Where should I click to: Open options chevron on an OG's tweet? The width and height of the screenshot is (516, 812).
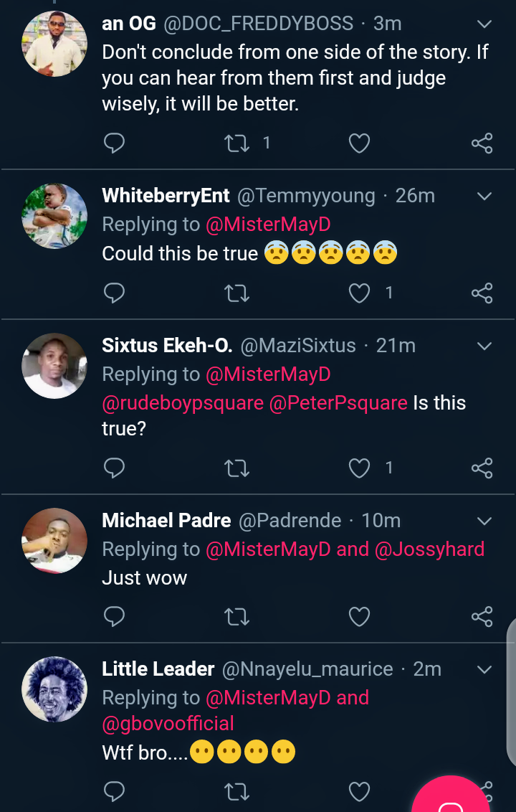(x=484, y=24)
